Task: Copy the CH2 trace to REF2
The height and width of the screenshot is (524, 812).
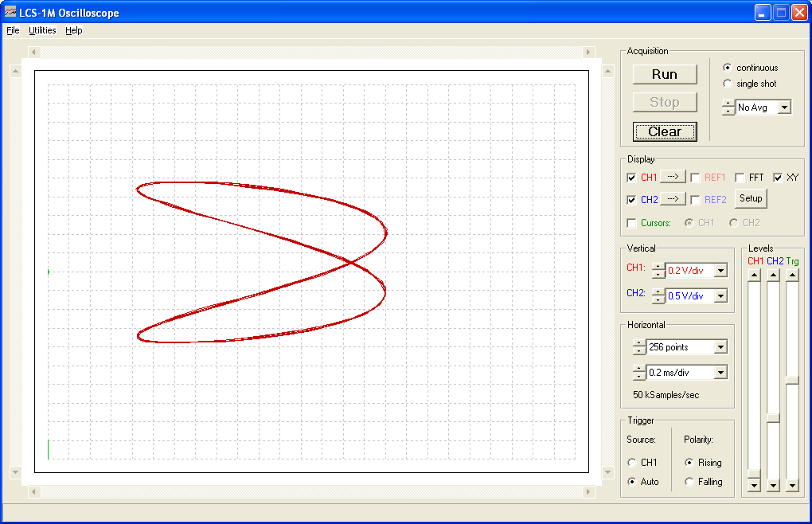Action: pos(673,198)
